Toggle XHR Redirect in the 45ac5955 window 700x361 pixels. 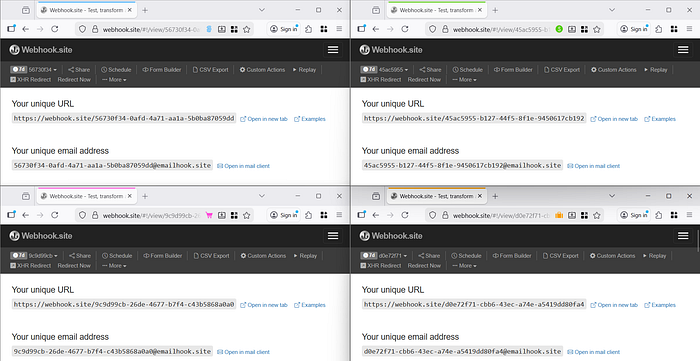[x=381, y=79]
